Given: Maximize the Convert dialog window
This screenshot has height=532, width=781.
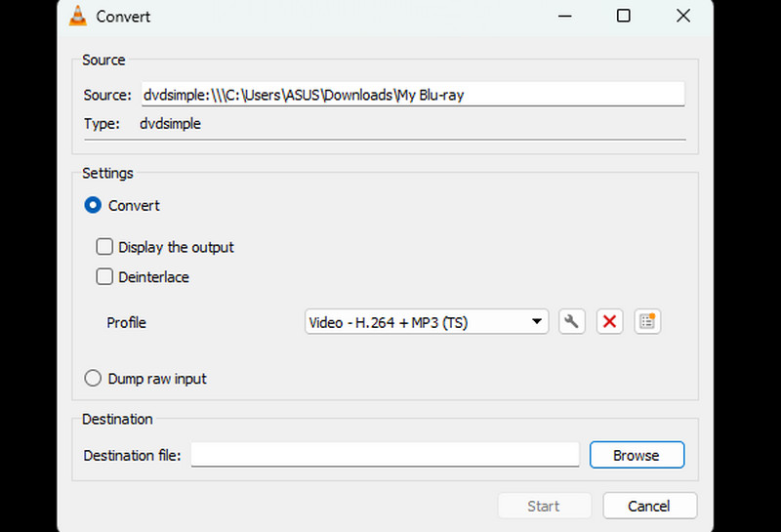Looking at the screenshot, I should (623, 17).
